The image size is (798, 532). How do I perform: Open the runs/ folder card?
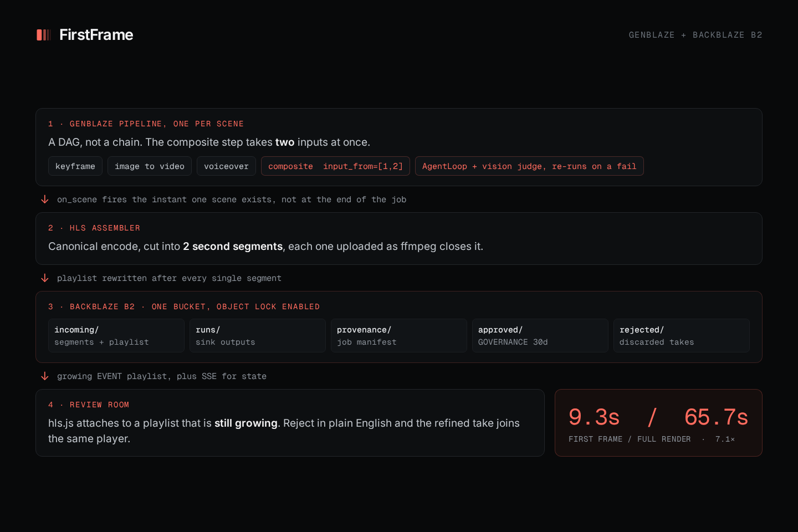[258, 336]
